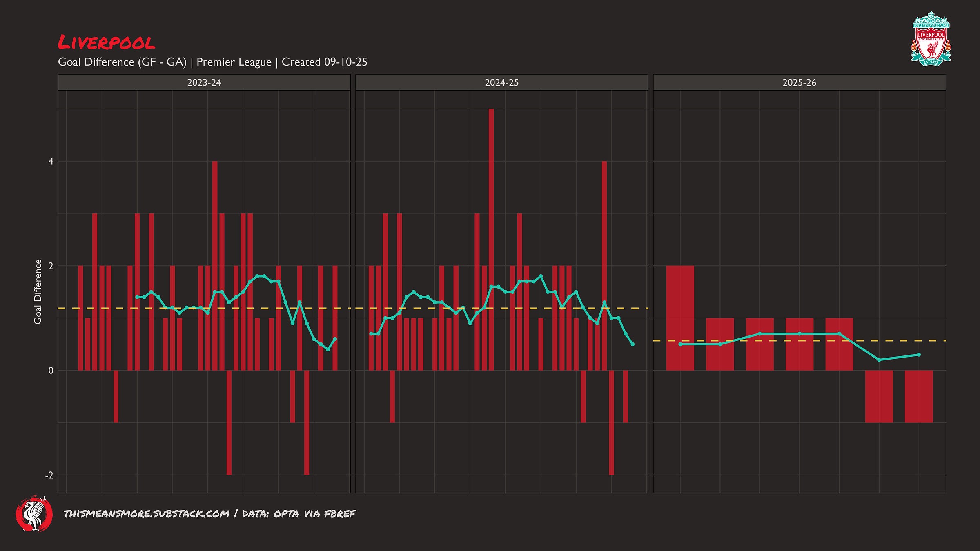Click the 2025-26 season panel header
Screen dimensions: 980x551
click(x=799, y=82)
